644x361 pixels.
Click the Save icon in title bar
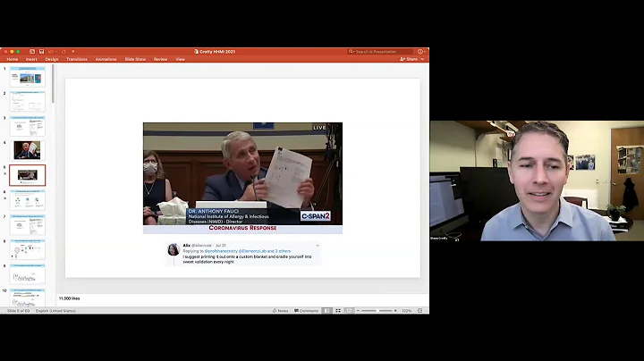(x=41, y=52)
